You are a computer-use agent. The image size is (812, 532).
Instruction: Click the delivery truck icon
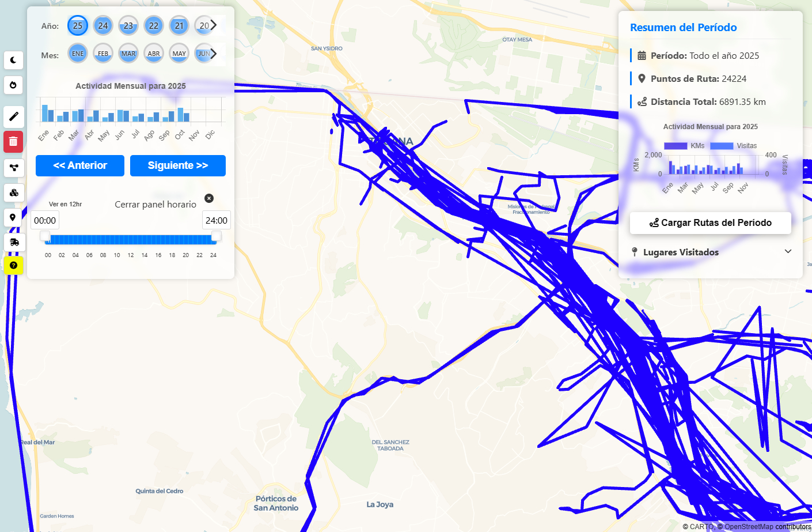(14, 242)
